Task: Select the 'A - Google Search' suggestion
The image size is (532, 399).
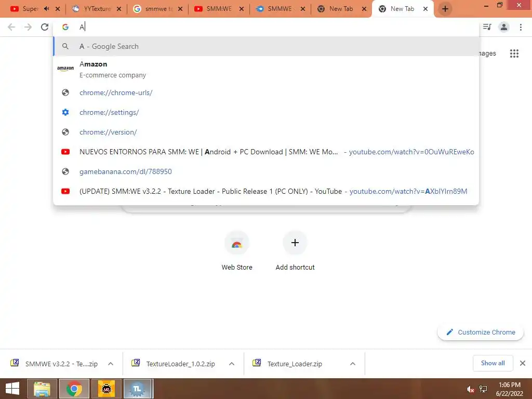Action: point(266,46)
